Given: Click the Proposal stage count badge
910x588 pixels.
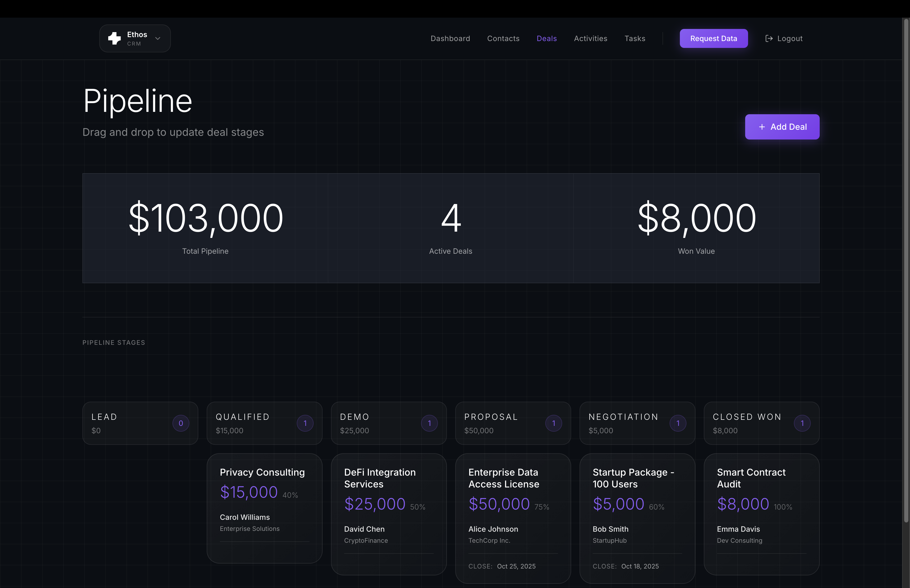Looking at the screenshot, I should (x=553, y=423).
